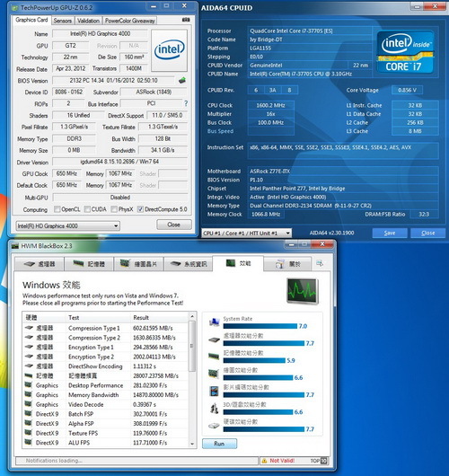This screenshot has height=476, width=449.
Task: Select the Memory Bandwidth result row
Action: pyautogui.click(x=106, y=395)
